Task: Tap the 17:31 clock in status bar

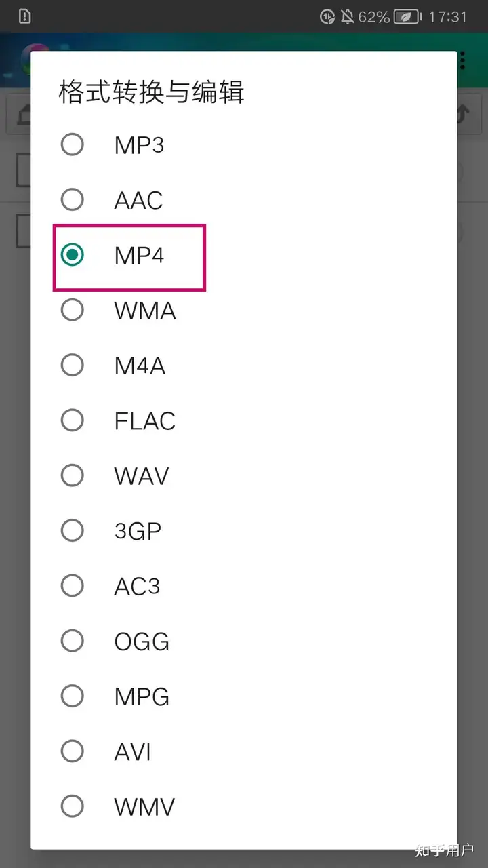Action: 448,16
